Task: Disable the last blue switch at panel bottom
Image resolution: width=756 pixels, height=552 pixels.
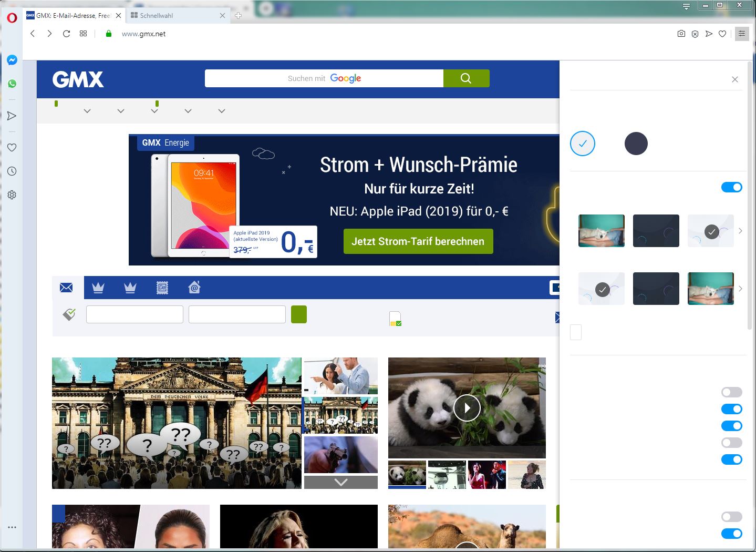Action: (732, 534)
